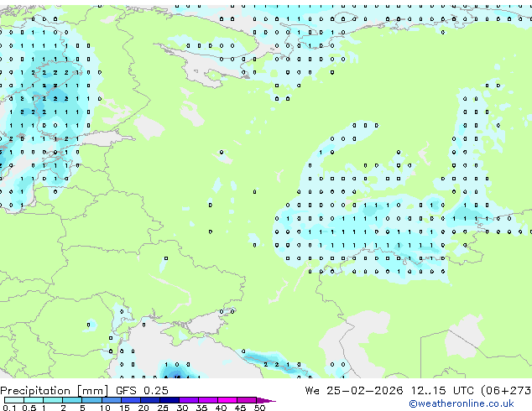Screen dimensions: 532x411
Task: Pick the 15–20 mm legend swatch
Action: click(x=130, y=400)
